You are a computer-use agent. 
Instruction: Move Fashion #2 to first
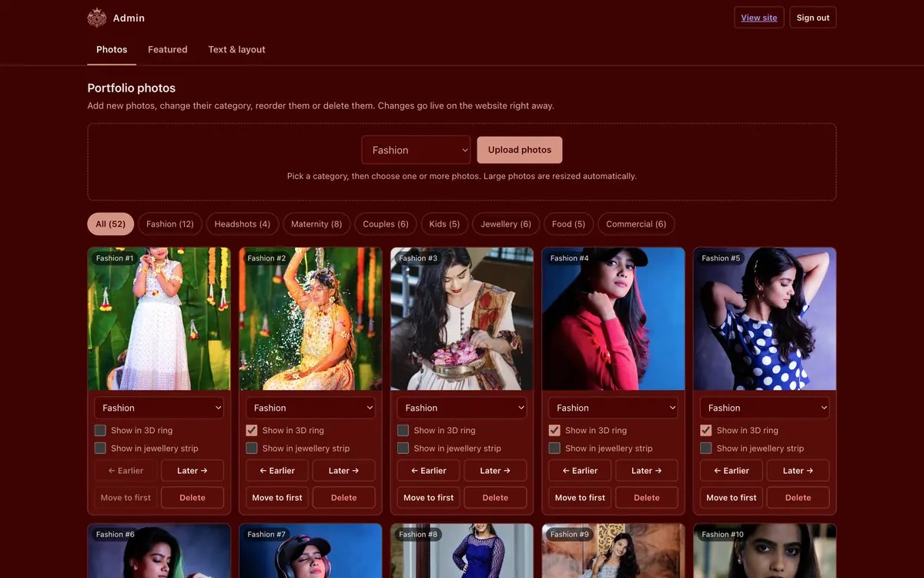point(277,498)
